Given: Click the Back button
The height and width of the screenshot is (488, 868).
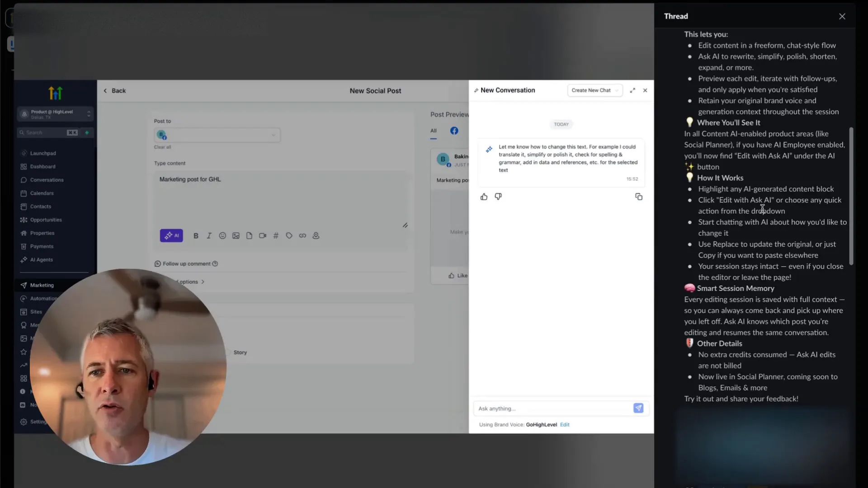Looking at the screenshot, I should pyautogui.click(x=114, y=91).
